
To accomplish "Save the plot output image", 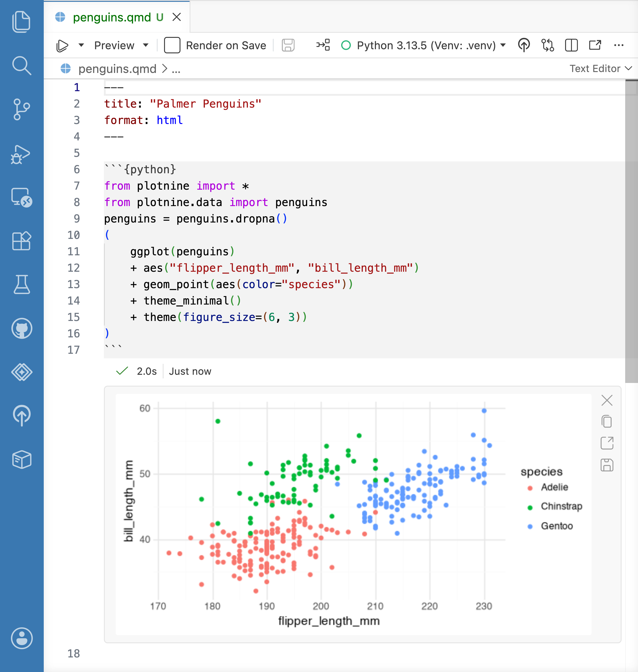I will pos(607,465).
